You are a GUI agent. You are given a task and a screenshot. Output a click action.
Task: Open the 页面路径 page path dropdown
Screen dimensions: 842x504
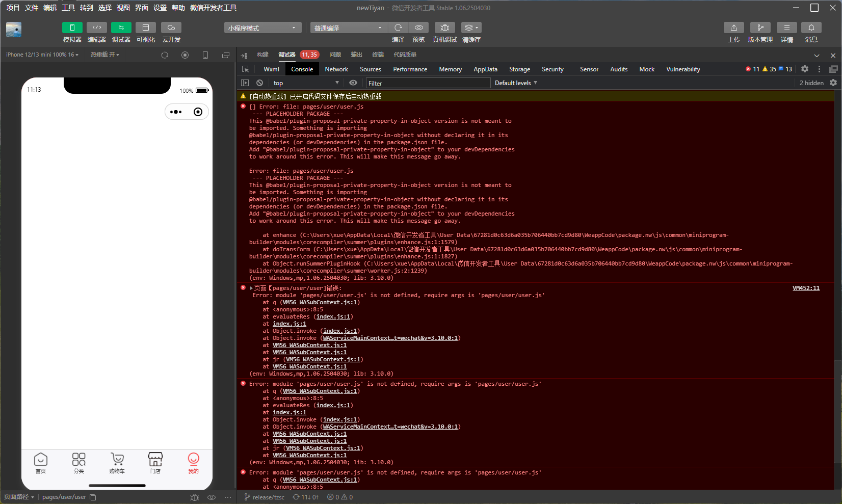[x=19, y=497]
